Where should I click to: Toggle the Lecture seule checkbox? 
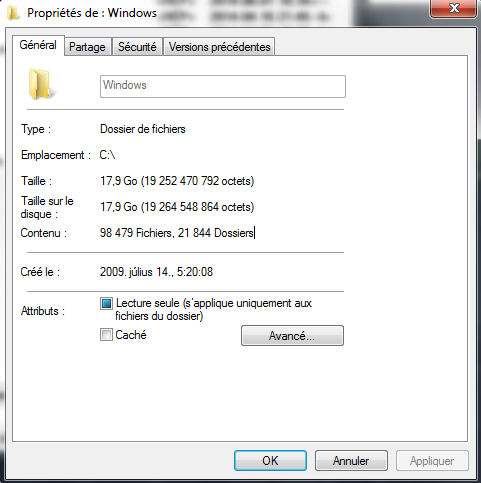click(x=106, y=304)
